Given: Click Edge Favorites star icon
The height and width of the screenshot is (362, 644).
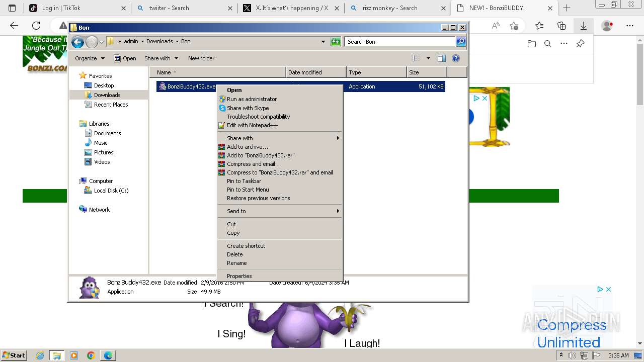Looking at the screenshot, I should (x=539, y=26).
